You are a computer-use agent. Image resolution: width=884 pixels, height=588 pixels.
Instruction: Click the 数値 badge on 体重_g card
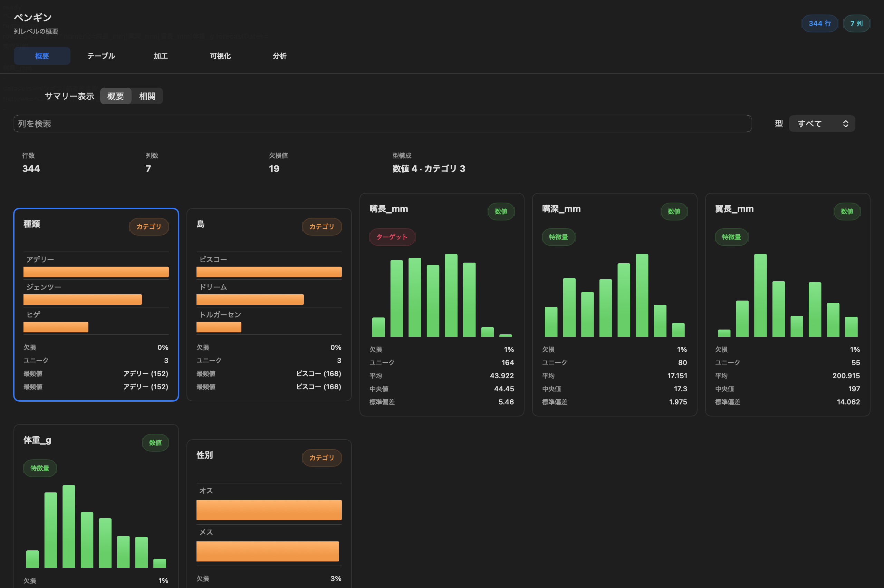155,442
